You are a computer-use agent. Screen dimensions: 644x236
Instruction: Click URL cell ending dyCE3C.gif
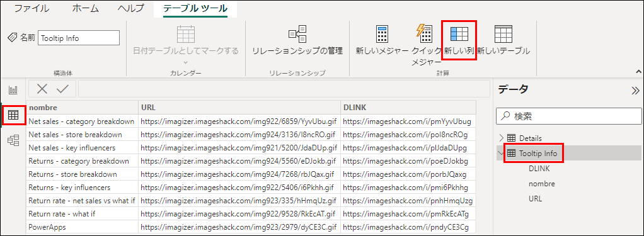pyautogui.click(x=239, y=227)
